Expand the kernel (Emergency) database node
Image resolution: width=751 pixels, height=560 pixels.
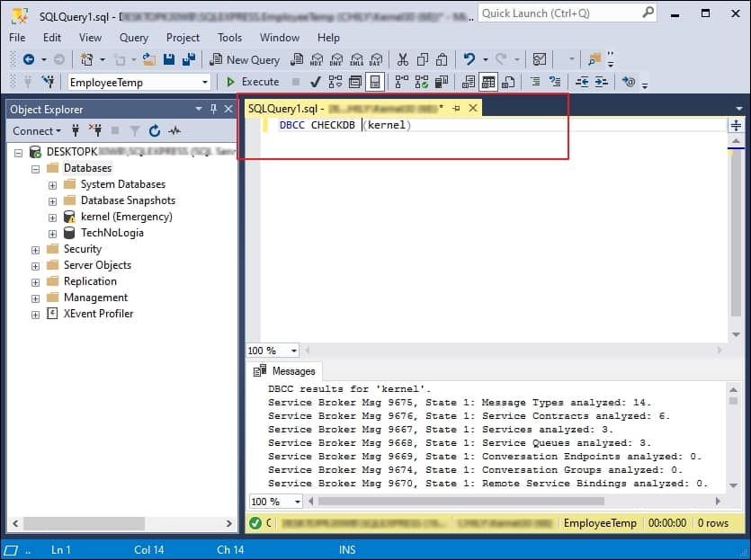[53, 218]
